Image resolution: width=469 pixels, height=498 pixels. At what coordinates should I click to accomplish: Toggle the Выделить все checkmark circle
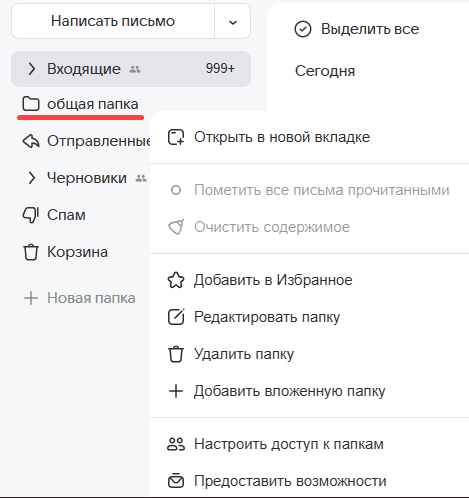(x=303, y=29)
